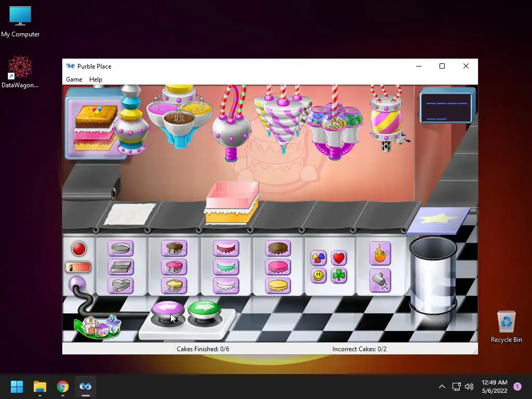Click the blue order monitor screen
Screen dimensions: 532x399
447,105
